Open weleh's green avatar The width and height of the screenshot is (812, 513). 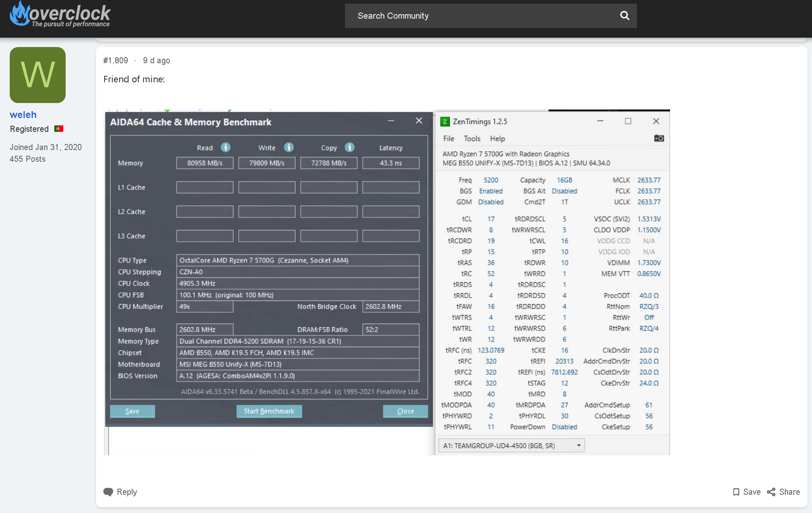coord(38,75)
